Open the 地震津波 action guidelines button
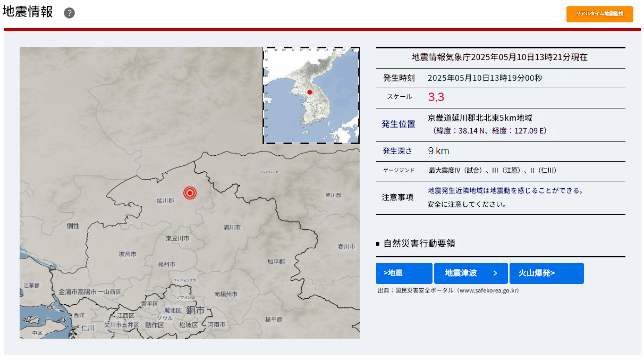Image resolution: width=644 pixels, height=360 pixels. tap(470, 273)
